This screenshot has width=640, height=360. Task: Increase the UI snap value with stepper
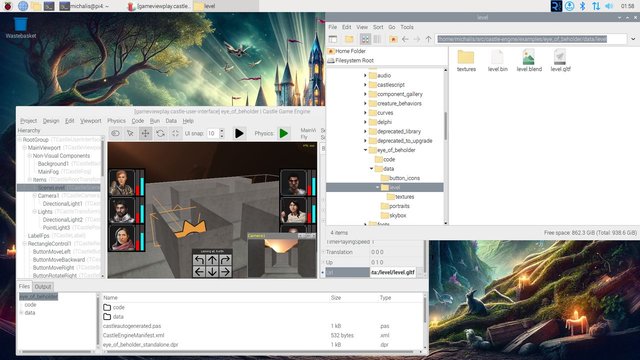[x=222, y=131]
